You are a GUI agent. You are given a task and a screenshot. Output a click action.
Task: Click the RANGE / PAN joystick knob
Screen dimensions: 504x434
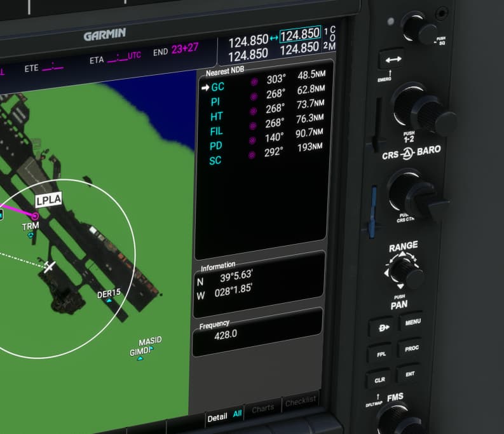pyautogui.click(x=405, y=271)
